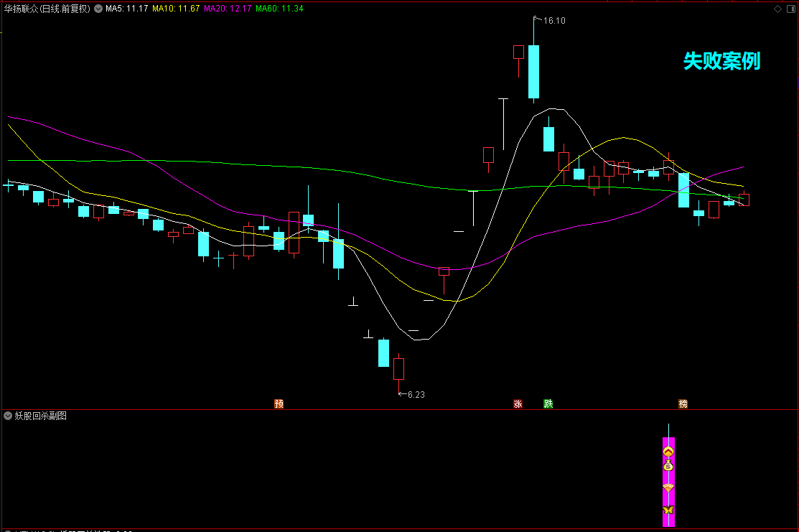Toggle the side panel icon at the top-right corner
This screenshot has height=532, width=799.
click(791, 9)
